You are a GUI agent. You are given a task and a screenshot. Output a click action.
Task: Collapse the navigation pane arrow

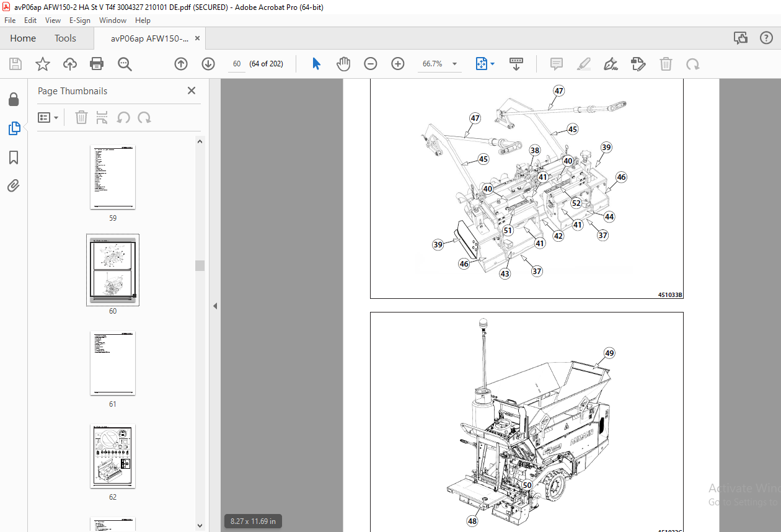215,306
